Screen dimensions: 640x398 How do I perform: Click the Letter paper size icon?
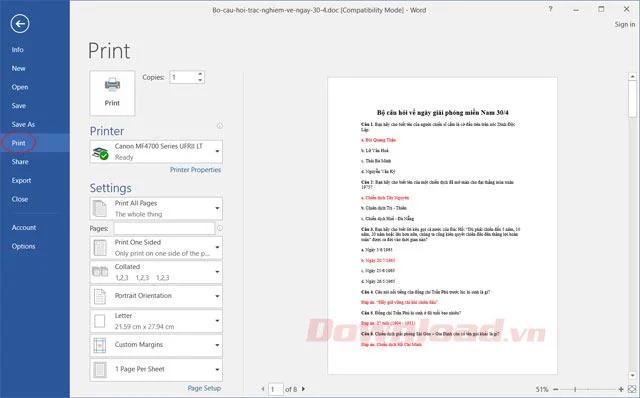pyautogui.click(x=100, y=321)
